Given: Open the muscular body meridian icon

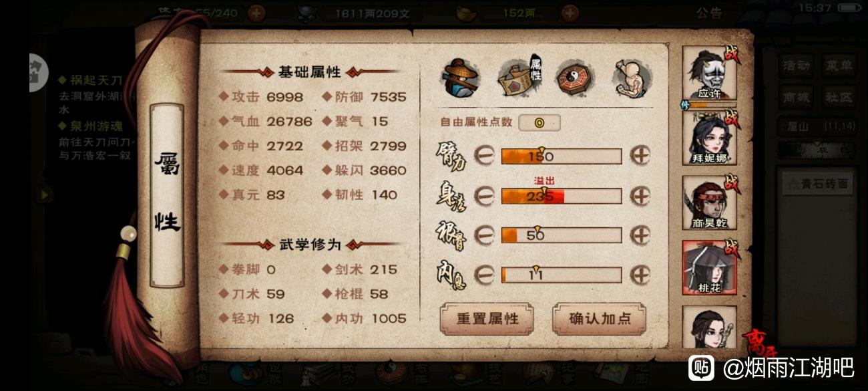Looking at the screenshot, I should pyautogui.click(x=632, y=78).
